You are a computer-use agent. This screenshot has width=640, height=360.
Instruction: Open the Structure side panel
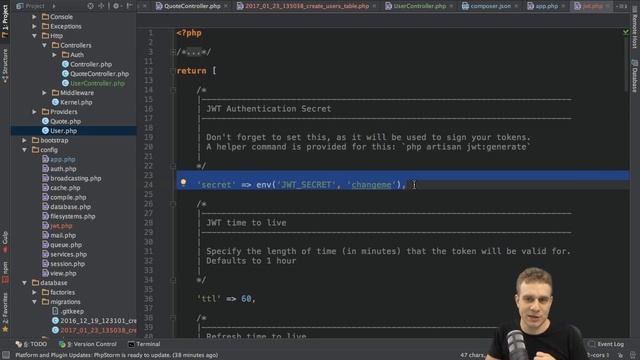[5, 66]
